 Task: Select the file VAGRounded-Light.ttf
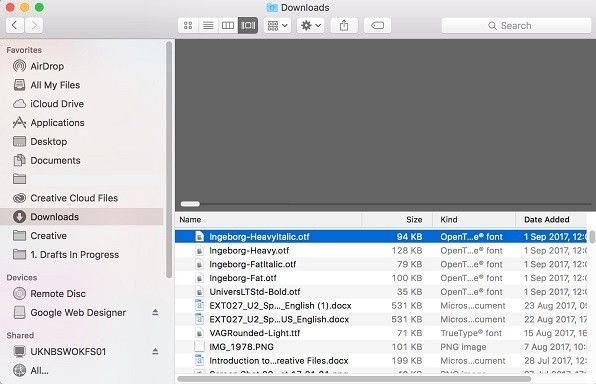(382, 333)
